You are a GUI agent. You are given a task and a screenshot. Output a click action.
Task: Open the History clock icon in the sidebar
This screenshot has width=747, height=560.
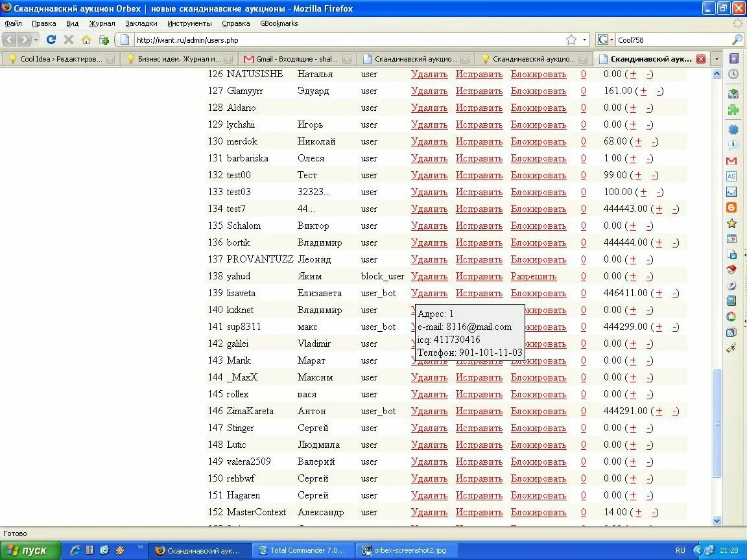[733, 74]
